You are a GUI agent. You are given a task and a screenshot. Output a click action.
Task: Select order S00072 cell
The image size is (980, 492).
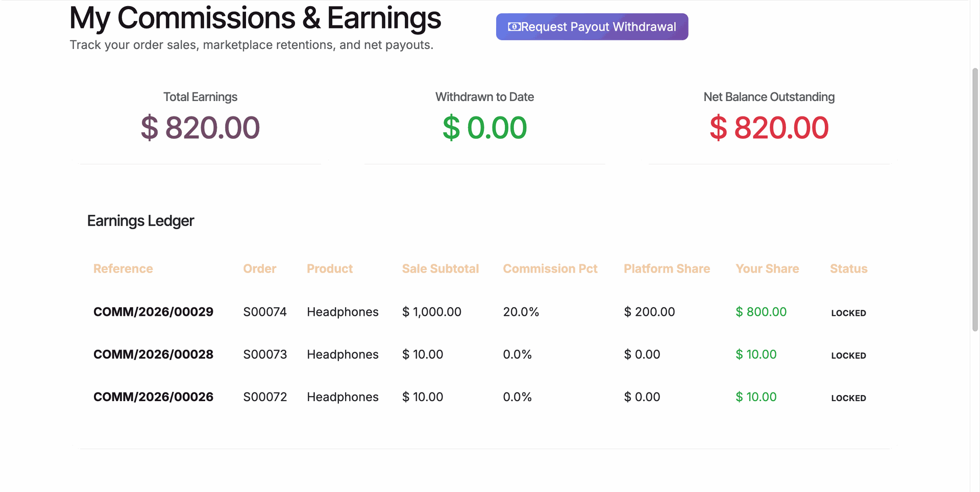tap(265, 397)
